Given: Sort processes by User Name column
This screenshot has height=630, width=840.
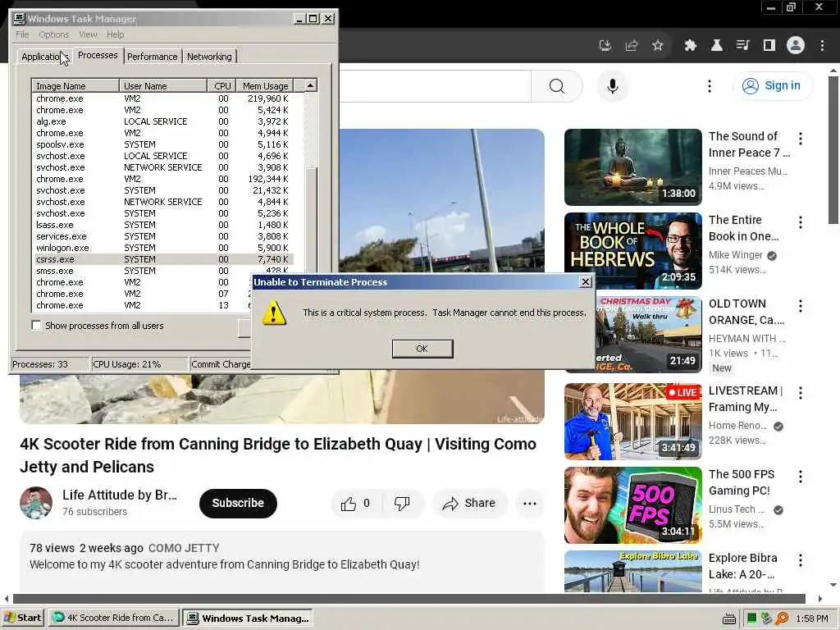Looking at the screenshot, I should (163, 85).
